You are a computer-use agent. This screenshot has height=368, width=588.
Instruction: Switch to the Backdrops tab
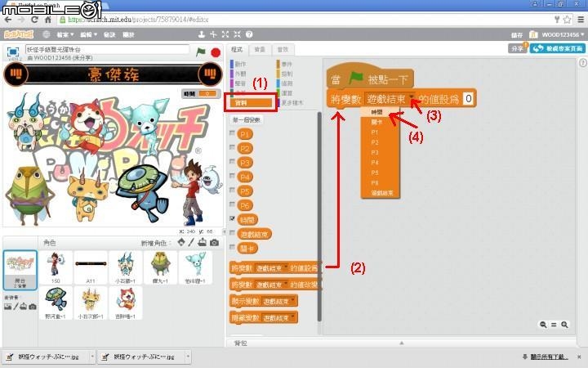tap(260, 50)
